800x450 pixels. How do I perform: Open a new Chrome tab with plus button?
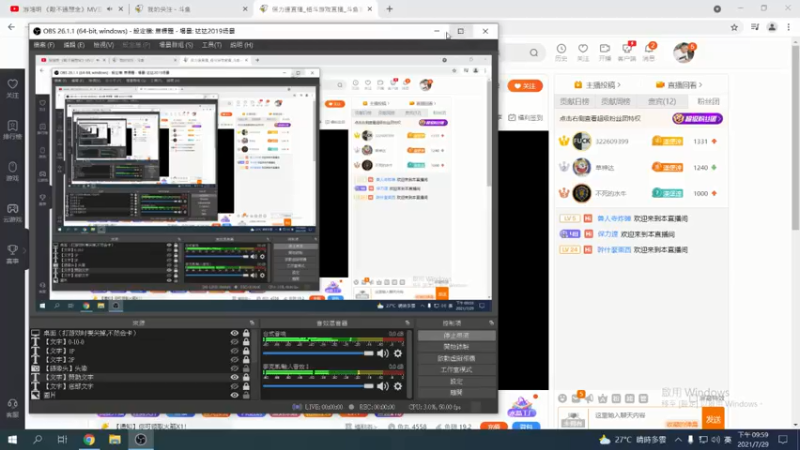pyautogui.click(x=389, y=9)
